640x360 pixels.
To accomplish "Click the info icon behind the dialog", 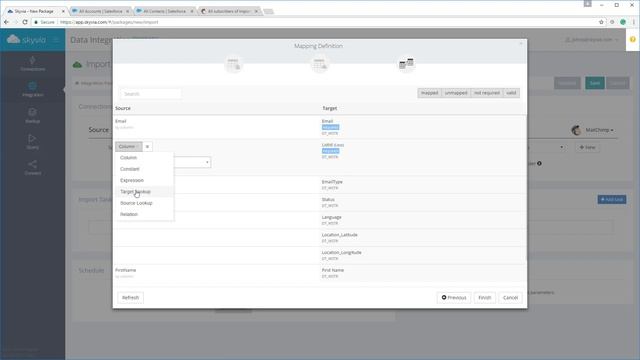I will [539, 163].
